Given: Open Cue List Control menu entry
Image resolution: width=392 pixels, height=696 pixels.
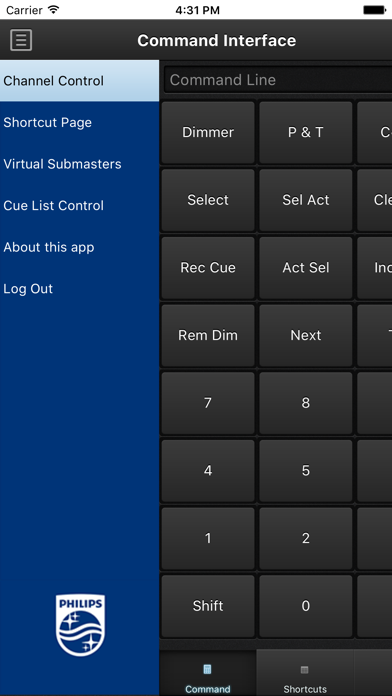Looking at the screenshot, I should click(79, 206).
